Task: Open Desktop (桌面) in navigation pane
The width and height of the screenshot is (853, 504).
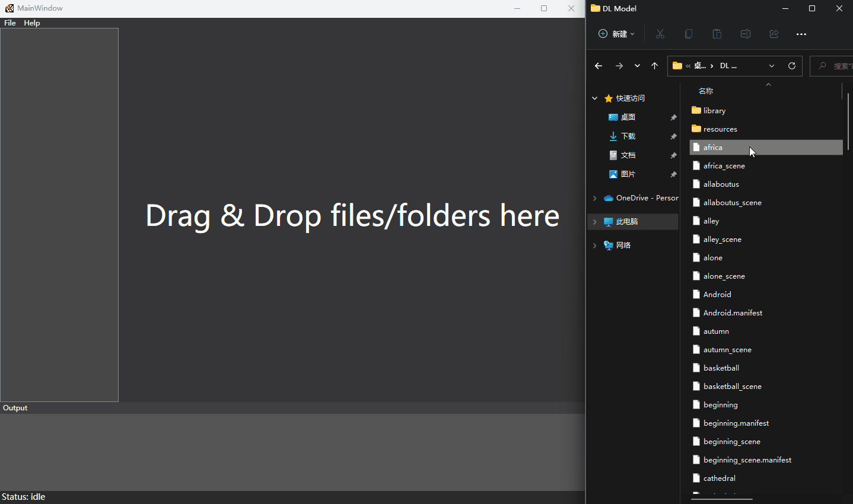Action: pos(628,117)
